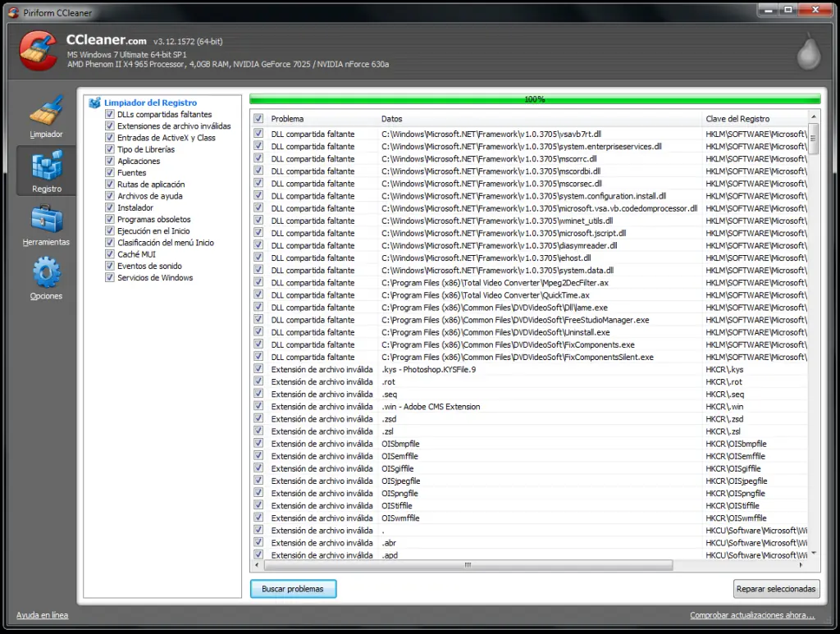This screenshot has height=634, width=840.
Task: Open the Limpiador section broom icon
Action: (x=47, y=110)
